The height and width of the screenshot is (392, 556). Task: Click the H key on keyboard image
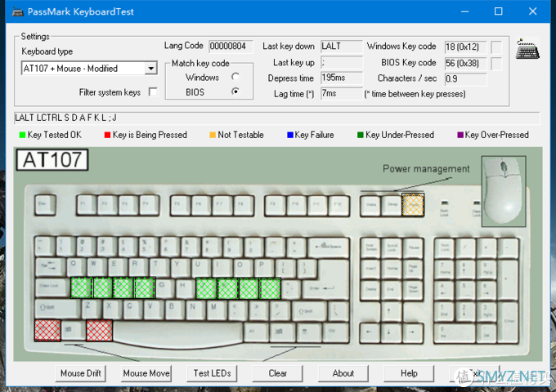[x=186, y=287]
